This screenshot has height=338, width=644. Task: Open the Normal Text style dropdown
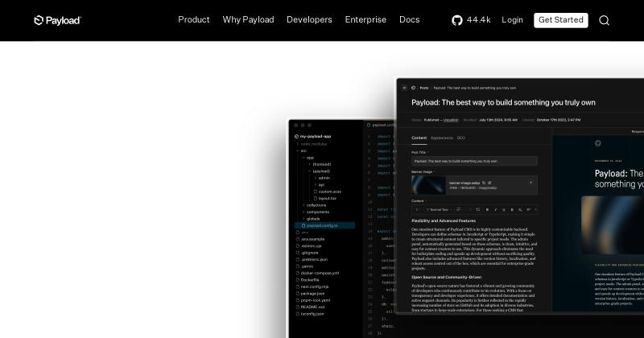point(438,209)
